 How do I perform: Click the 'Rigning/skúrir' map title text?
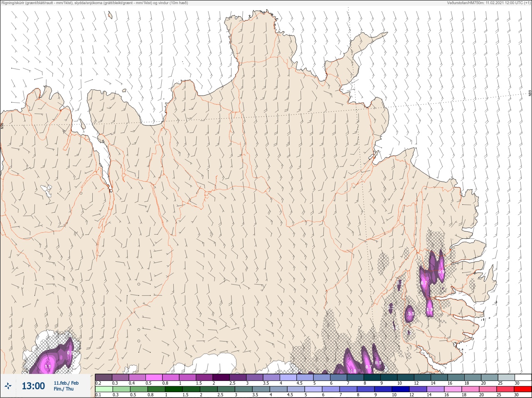tap(94, 3)
